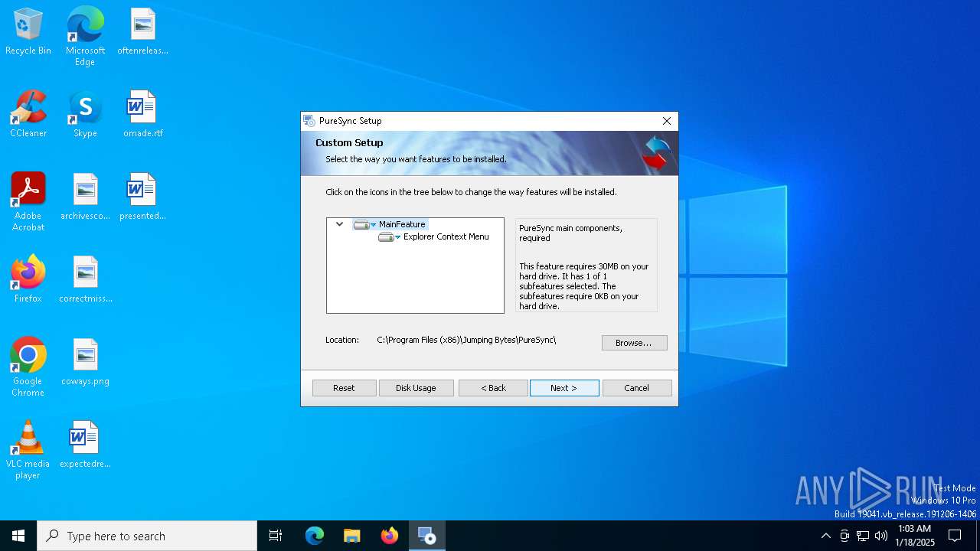Open Google Chrome desktop shortcut
The height and width of the screenshot is (551, 980).
click(28, 367)
